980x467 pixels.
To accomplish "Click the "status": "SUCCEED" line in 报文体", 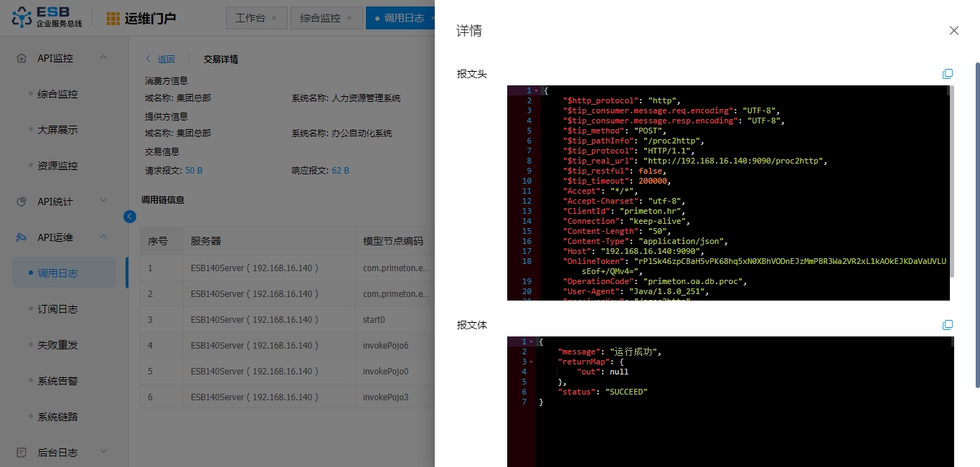I will click(603, 392).
